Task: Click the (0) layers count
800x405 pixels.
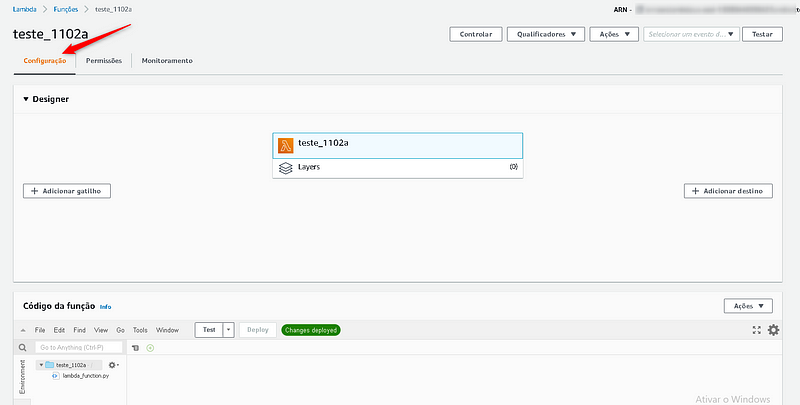Action: (x=513, y=167)
